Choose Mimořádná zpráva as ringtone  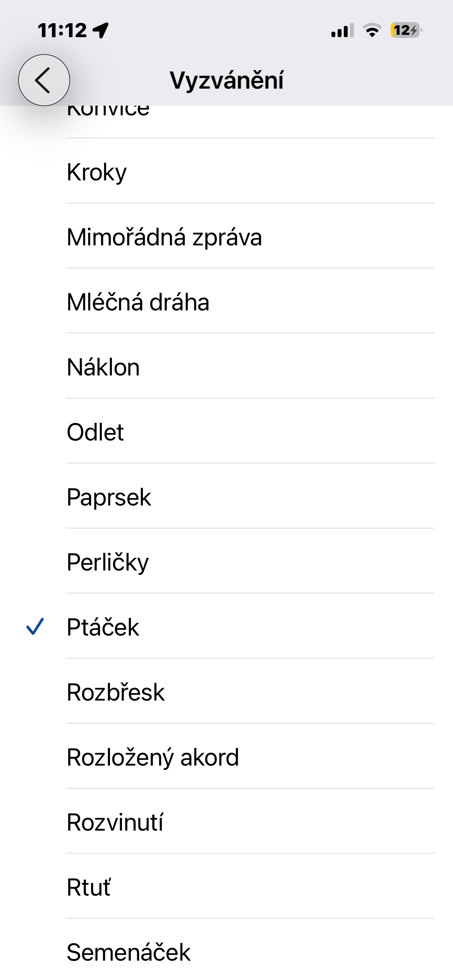164,237
